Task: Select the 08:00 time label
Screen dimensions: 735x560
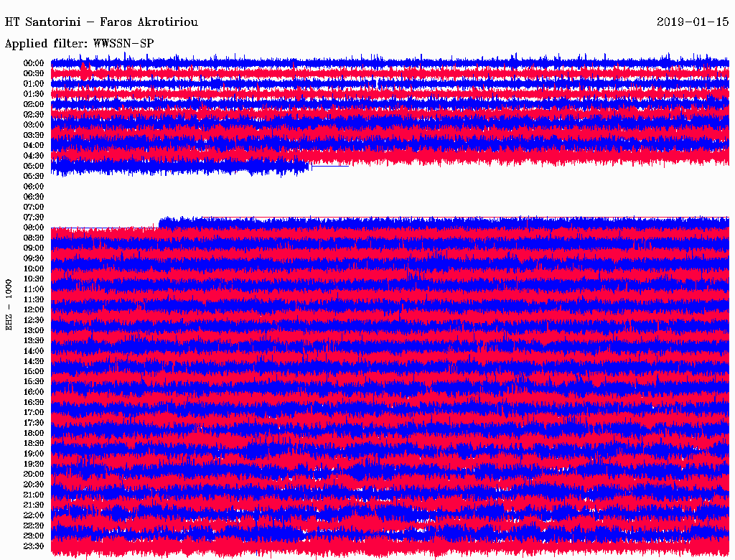Action: [34, 228]
